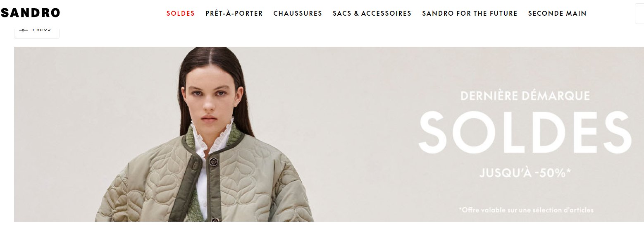The width and height of the screenshot is (644, 225).
Task: Visit the SECONDE MAIN menu item
Action: pos(557,13)
